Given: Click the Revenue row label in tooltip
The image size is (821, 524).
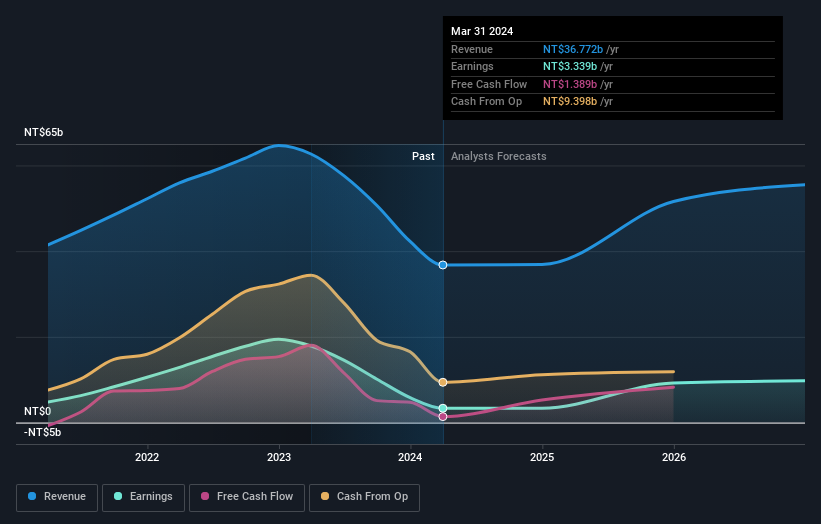Looking at the screenshot, I should [x=472, y=49].
